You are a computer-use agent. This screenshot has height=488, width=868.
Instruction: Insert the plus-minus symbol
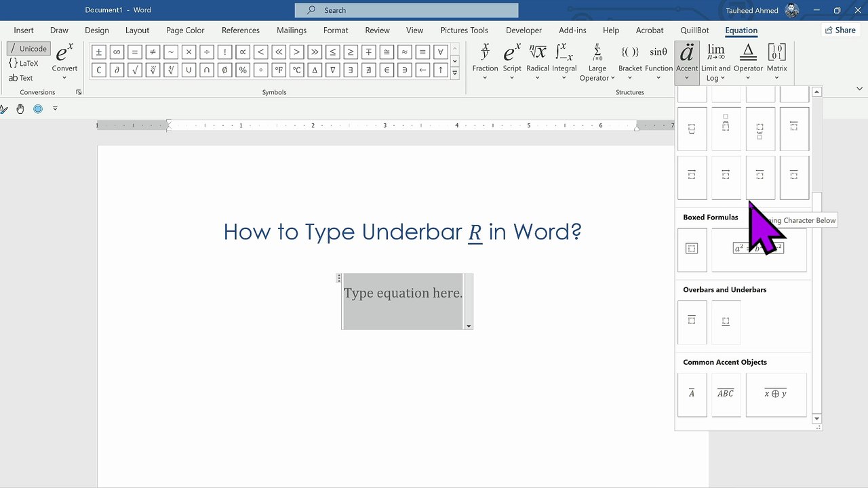[x=99, y=52]
